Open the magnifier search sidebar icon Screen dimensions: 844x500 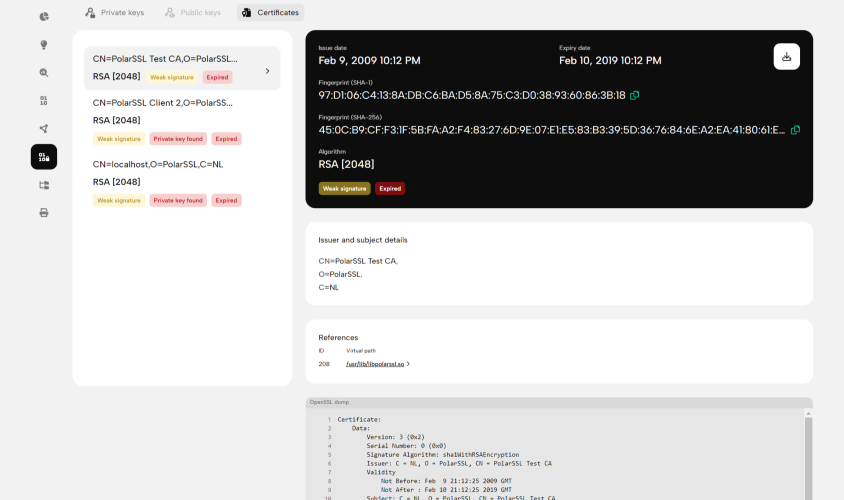[x=44, y=73]
